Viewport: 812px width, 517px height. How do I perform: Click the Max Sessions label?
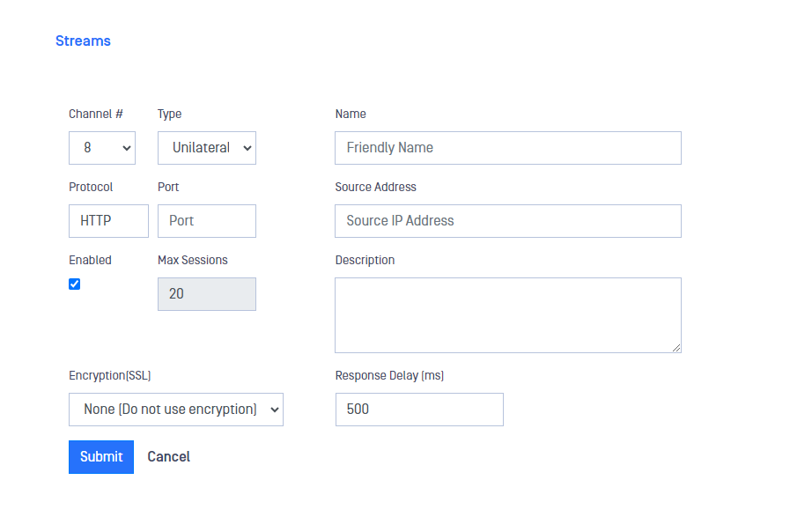point(193,260)
